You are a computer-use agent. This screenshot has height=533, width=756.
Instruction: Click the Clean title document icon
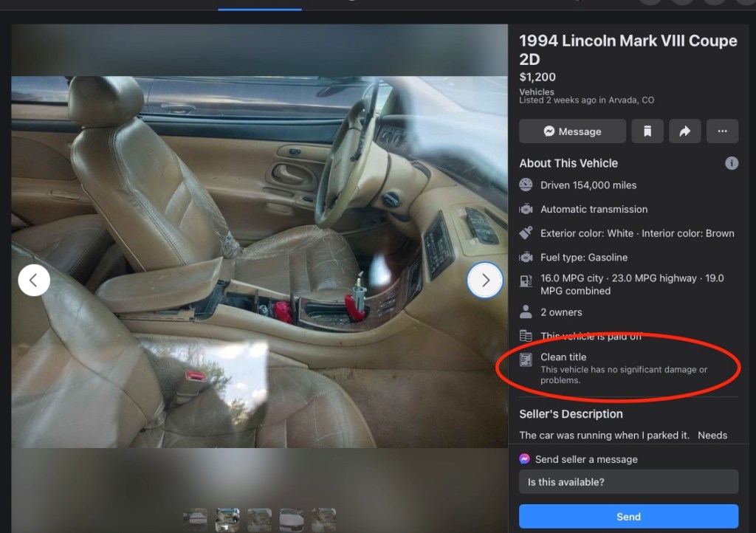click(x=526, y=360)
